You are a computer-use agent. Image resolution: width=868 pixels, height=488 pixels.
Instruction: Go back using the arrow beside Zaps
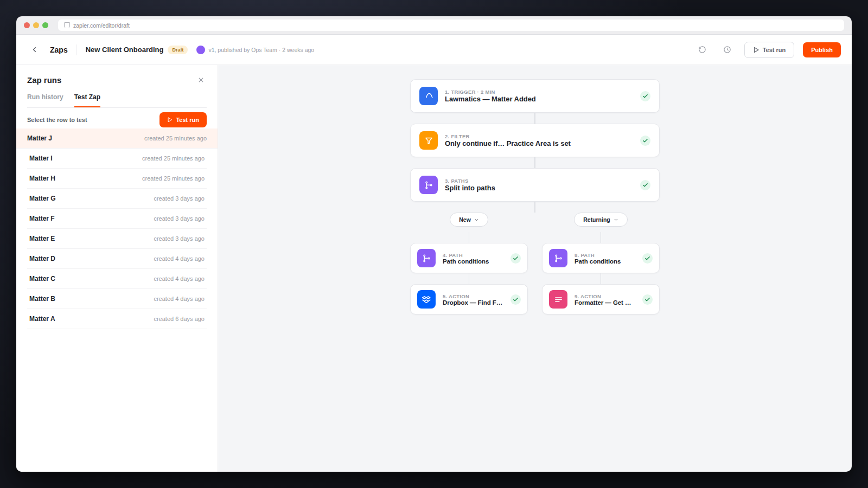[35, 50]
